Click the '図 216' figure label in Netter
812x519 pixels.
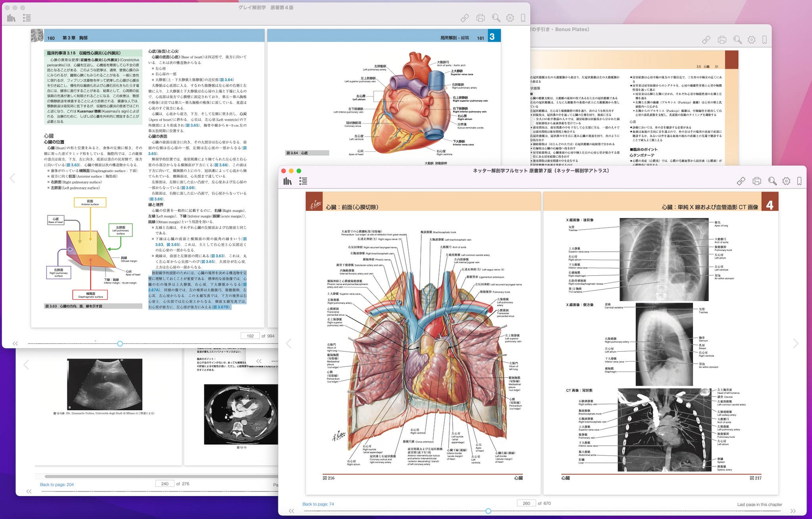tap(329, 478)
